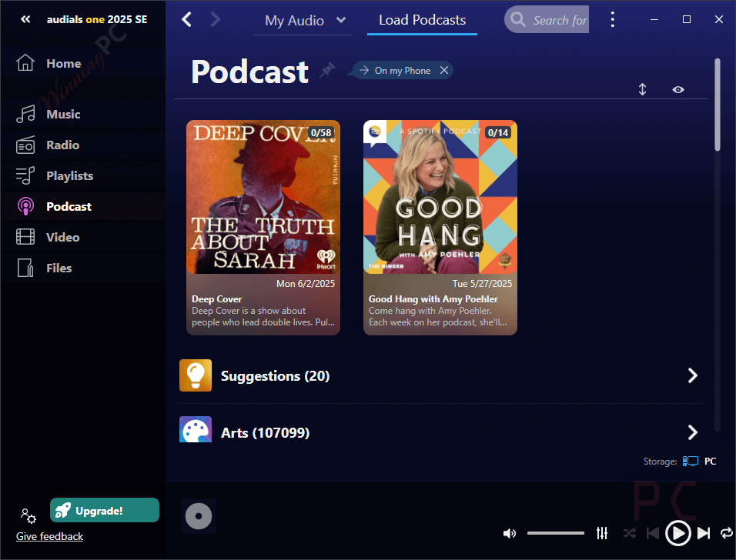736x560 pixels.
Task: Click the Mon 6/2/2025 date text
Action: (306, 283)
